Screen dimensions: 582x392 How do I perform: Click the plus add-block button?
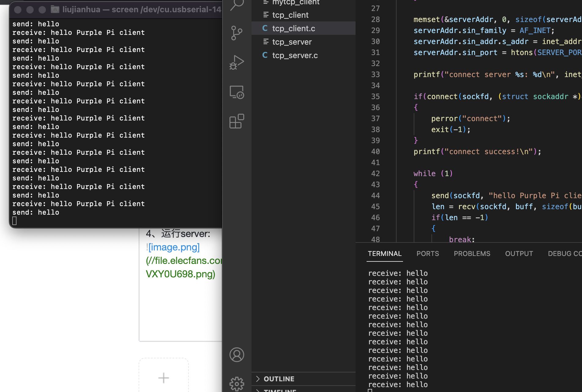click(164, 378)
